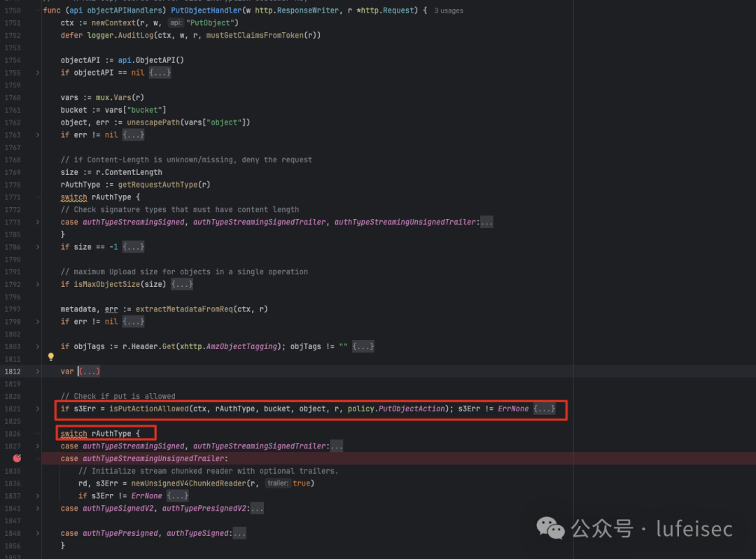Click the 'switch rAuthType {' on line 1826
Viewport: 756px width, 559px height.
(x=100, y=434)
